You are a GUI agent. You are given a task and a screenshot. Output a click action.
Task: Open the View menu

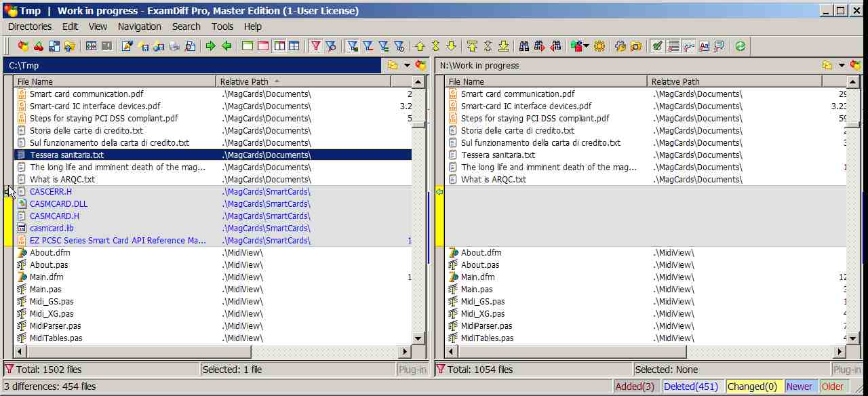tap(98, 26)
